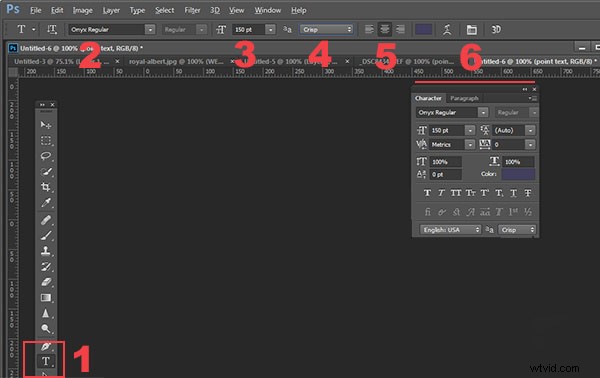The width and height of the screenshot is (600, 378).
Task: Switch to royal-albert.jpg document tab
Action: [176, 62]
